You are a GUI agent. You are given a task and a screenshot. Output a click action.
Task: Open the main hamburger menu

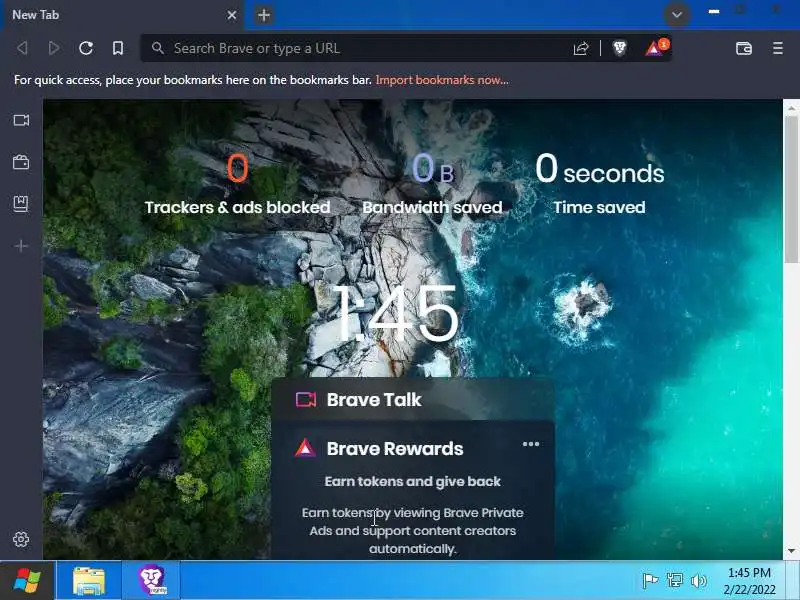pos(778,48)
